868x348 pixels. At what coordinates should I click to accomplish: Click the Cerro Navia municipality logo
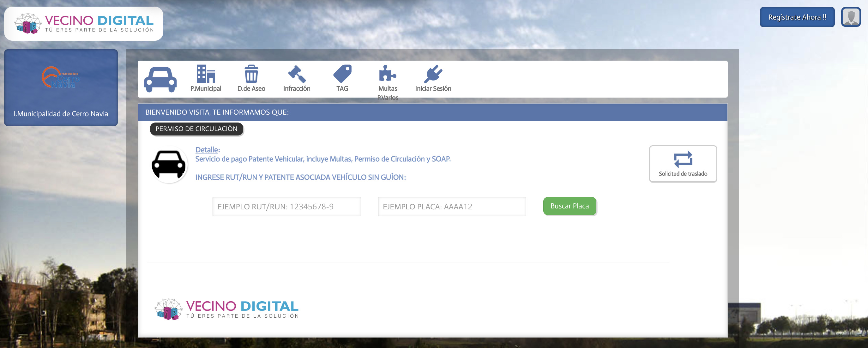tap(61, 78)
